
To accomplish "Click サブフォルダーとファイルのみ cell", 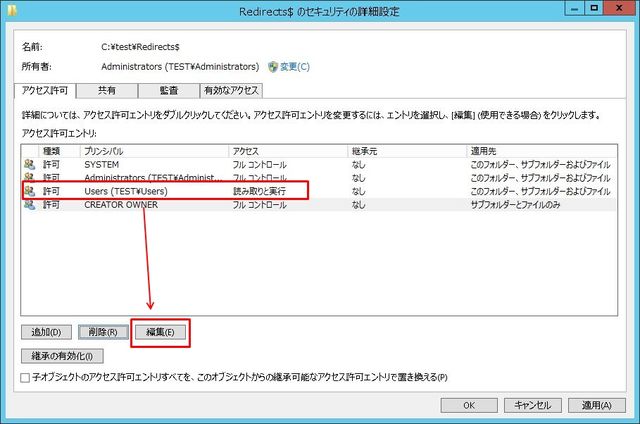I will pyautogui.click(x=515, y=204).
